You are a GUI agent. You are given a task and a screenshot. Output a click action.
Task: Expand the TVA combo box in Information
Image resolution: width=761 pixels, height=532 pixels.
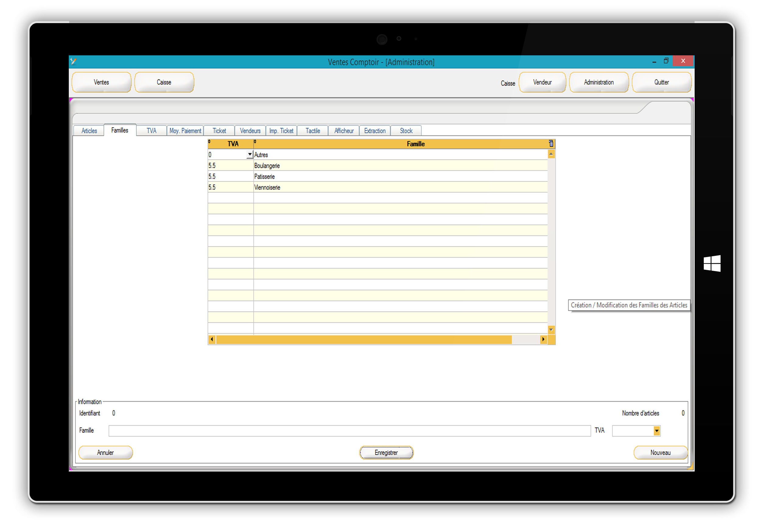[x=656, y=431]
